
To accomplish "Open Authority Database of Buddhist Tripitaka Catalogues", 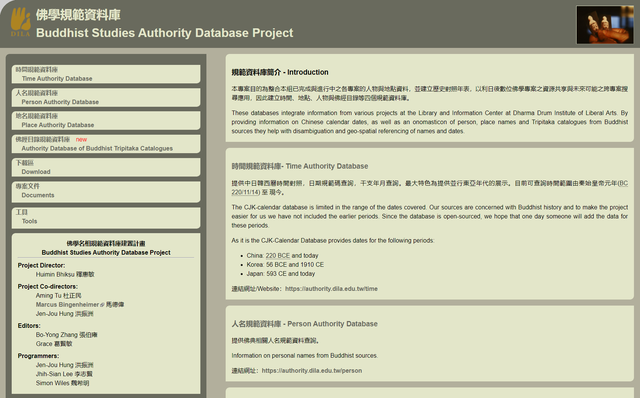I will point(106,144).
